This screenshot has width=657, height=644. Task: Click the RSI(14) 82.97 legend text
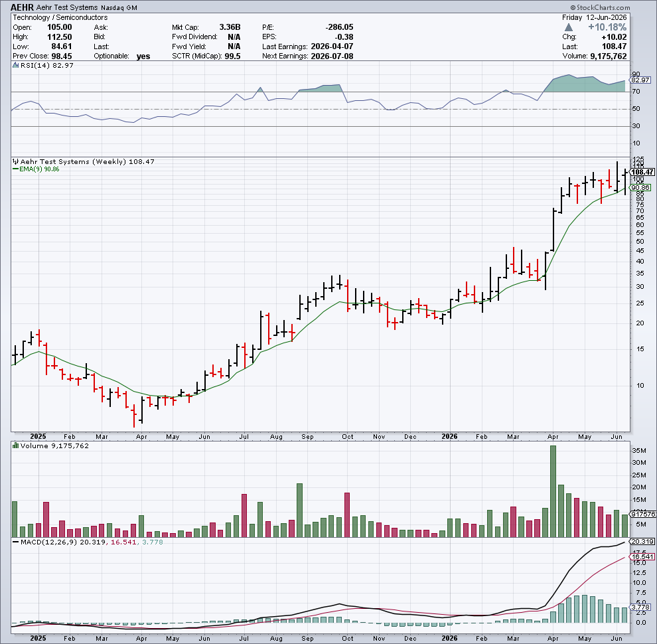(47, 66)
